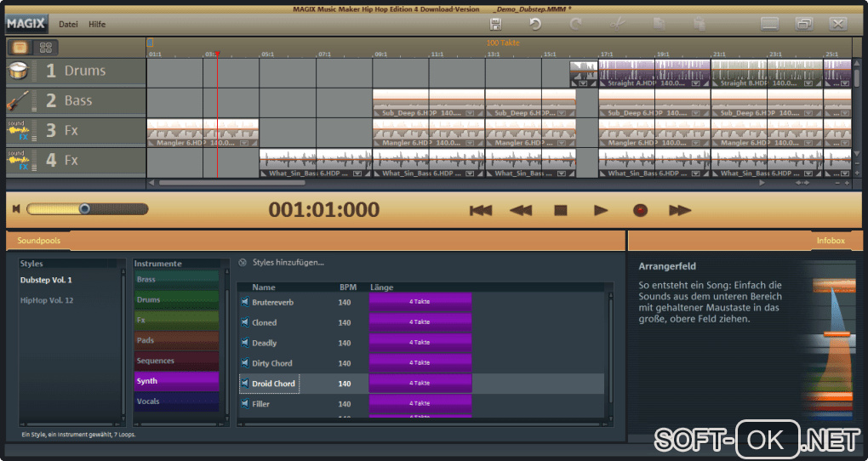Click the volume slider knob
Screen dimensions: 868x461
click(84, 209)
